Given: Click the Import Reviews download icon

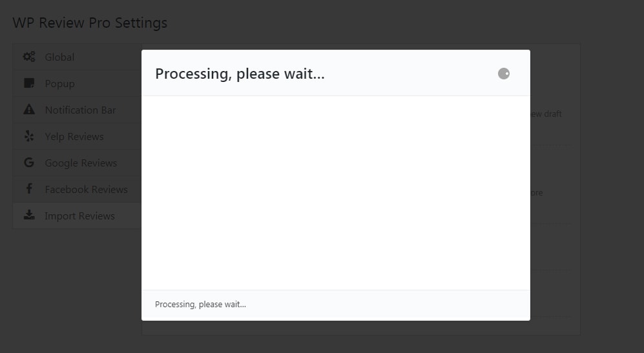Looking at the screenshot, I should tap(29, 216).
